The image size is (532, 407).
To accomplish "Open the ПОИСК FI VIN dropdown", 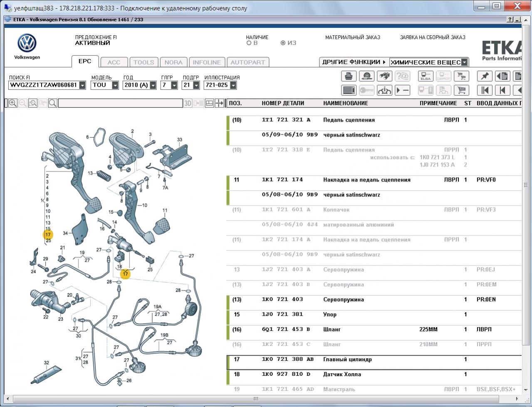I will point(82,85).
